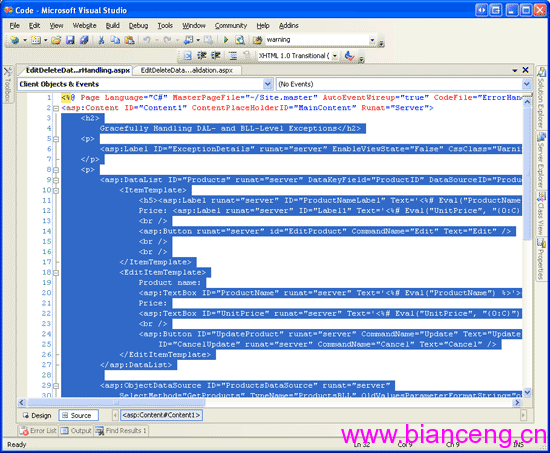This screenshot has height=453, width=550.
Task: Open the XHTML 1.0 Transitional dropdown
Action: pos(335,56)
